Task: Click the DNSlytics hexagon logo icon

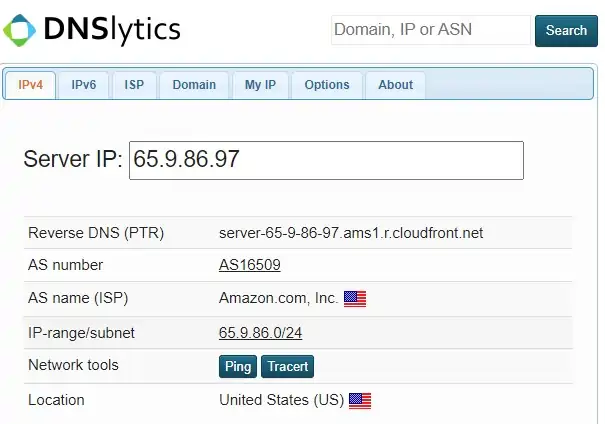Action: (21, 30)
